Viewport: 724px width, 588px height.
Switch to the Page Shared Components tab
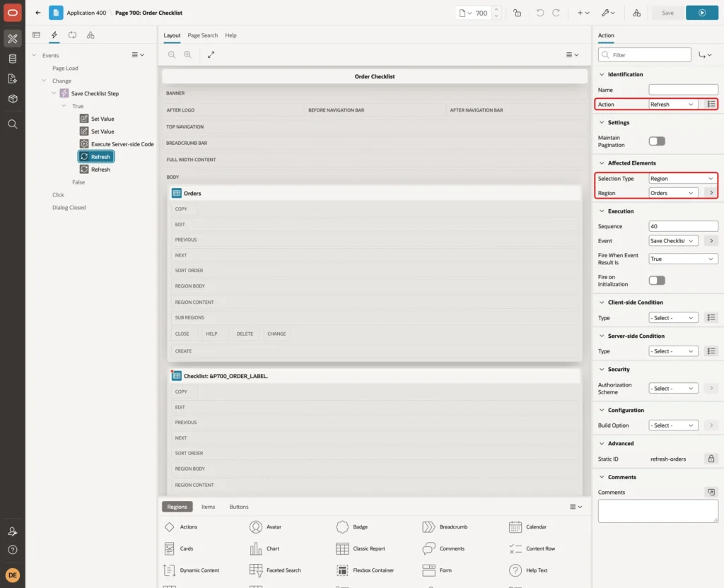point(90,35)
